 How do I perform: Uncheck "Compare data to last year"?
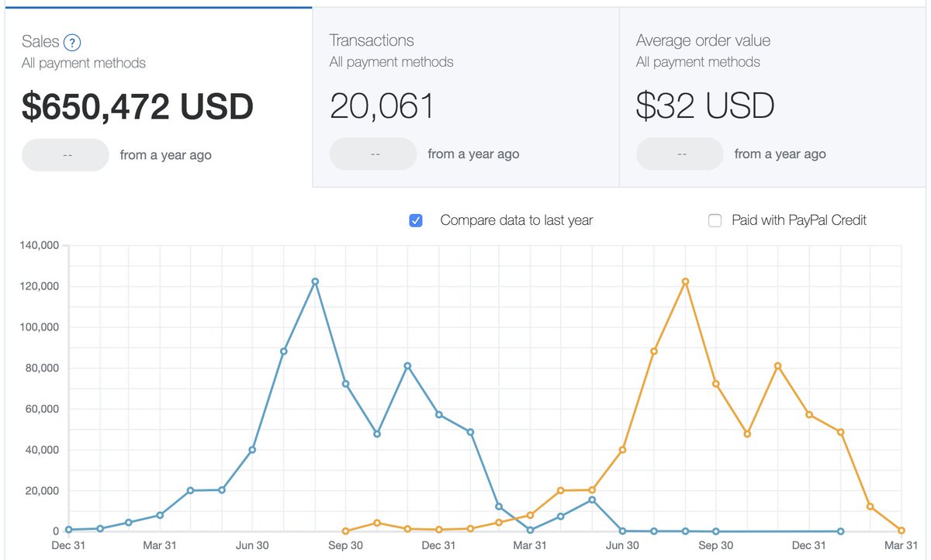[416, 220]
